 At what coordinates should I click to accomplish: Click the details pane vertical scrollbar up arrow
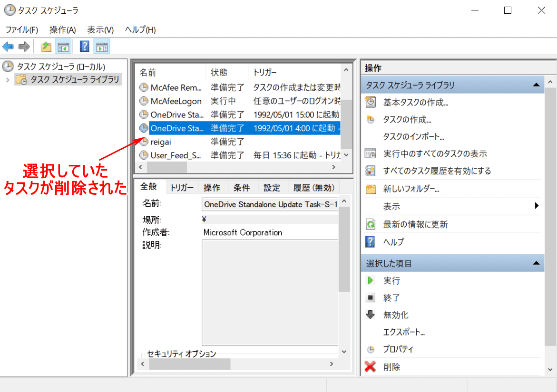(x=344, y=201)
